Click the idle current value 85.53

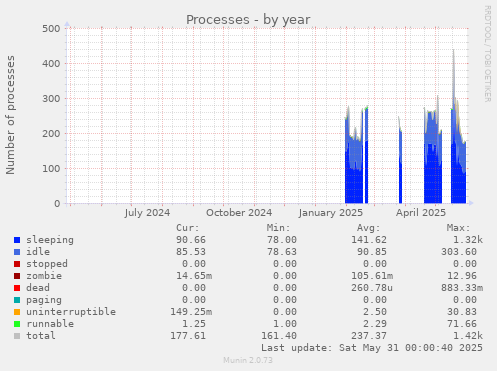point(191,252)
